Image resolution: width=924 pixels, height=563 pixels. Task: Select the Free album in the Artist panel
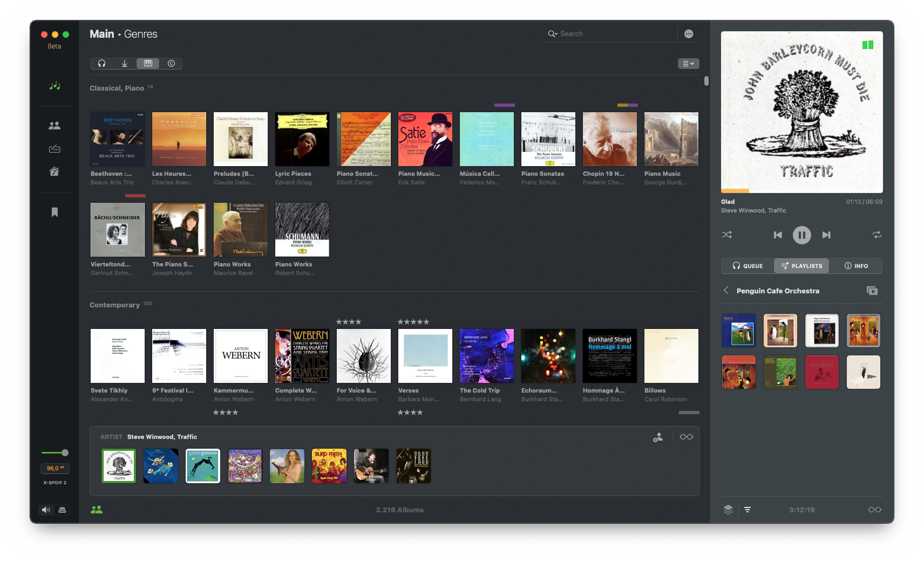point(413,466)
